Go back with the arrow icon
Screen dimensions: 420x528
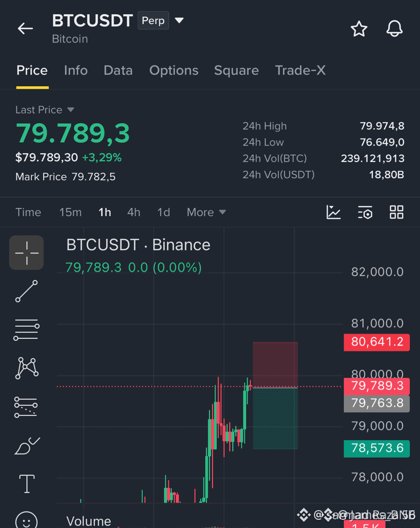tap(25, 28)
